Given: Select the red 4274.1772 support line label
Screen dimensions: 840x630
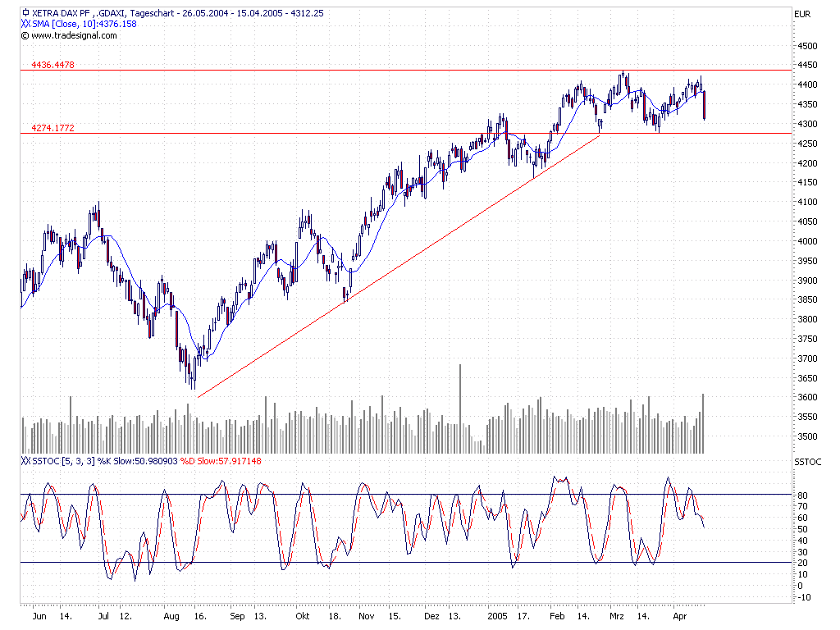Looking at the screenshot, I should 53,128.
